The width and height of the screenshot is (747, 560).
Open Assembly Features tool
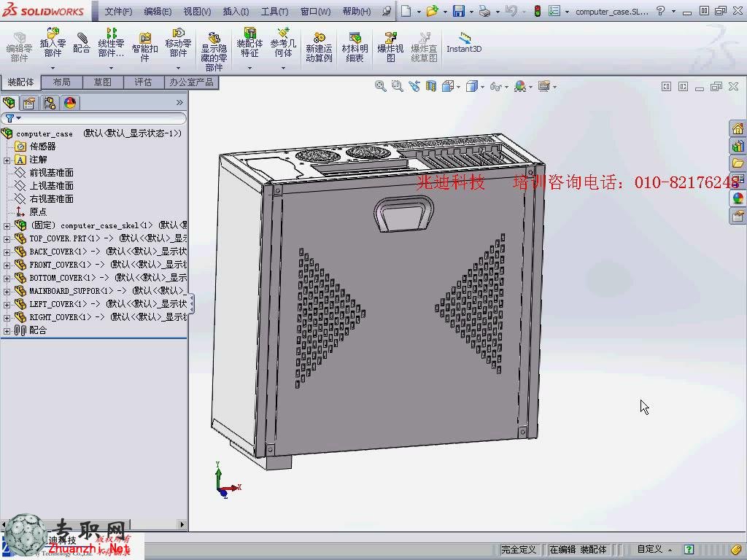click(249, 43)
